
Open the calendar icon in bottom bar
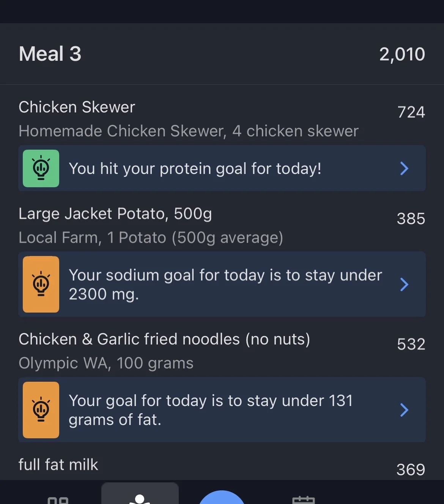(303, 500)
